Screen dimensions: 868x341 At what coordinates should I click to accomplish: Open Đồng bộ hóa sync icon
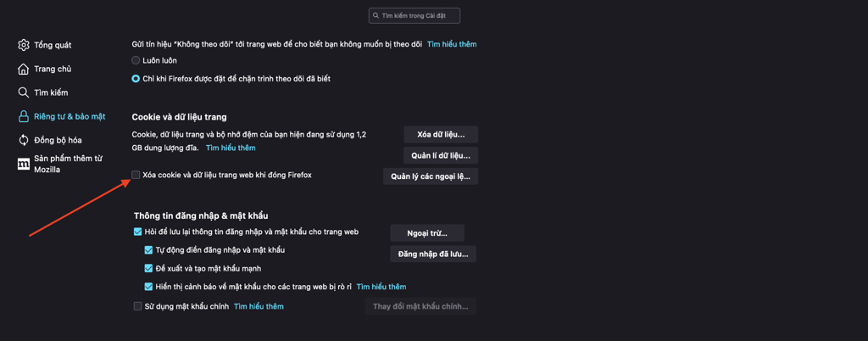[23, 140]
